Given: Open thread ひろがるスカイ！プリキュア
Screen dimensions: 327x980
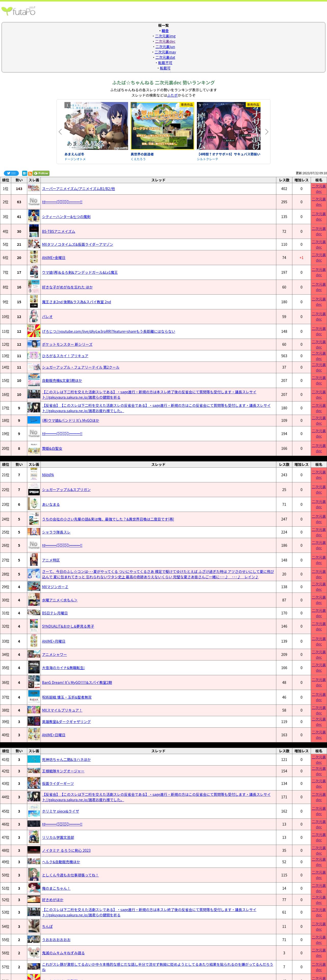Looking at the screenshot, I should [x=65, y=356].
